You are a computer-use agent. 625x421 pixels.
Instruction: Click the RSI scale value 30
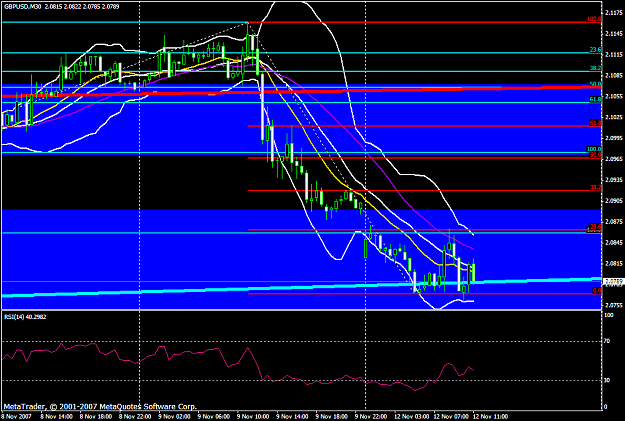click(x=607, y=380)
